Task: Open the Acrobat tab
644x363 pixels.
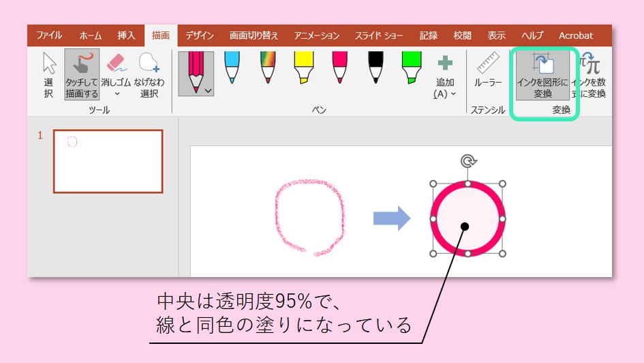Action: pos(576,35)
